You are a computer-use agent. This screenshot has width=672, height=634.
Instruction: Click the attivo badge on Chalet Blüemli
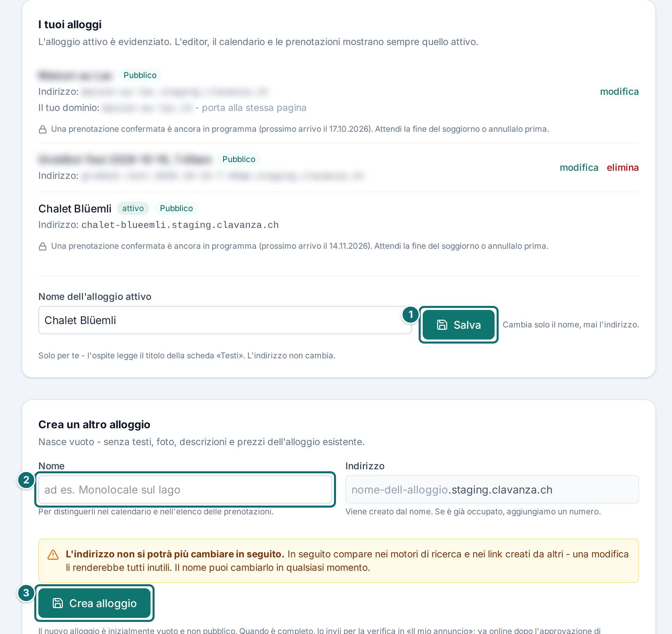pos(133,208)
